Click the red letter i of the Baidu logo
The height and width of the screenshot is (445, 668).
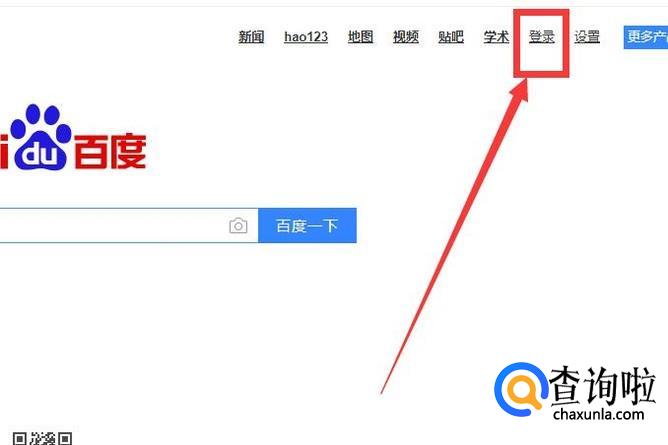3,151
